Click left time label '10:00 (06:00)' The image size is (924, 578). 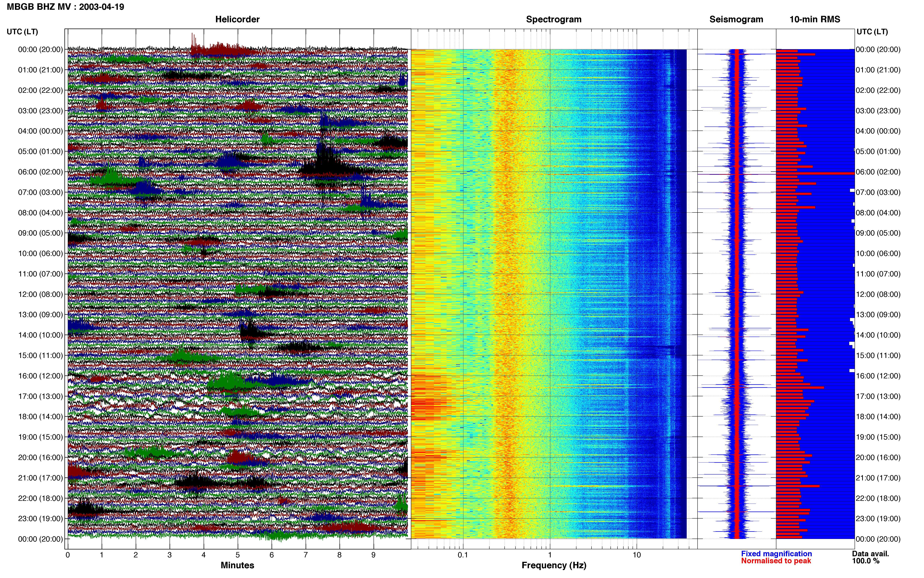[x=41, y=253]
